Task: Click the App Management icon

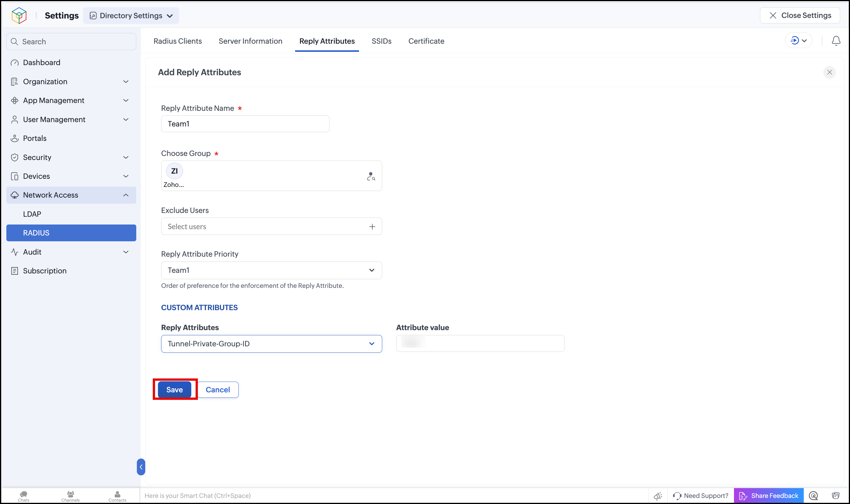Action: [x=14, y=100]
